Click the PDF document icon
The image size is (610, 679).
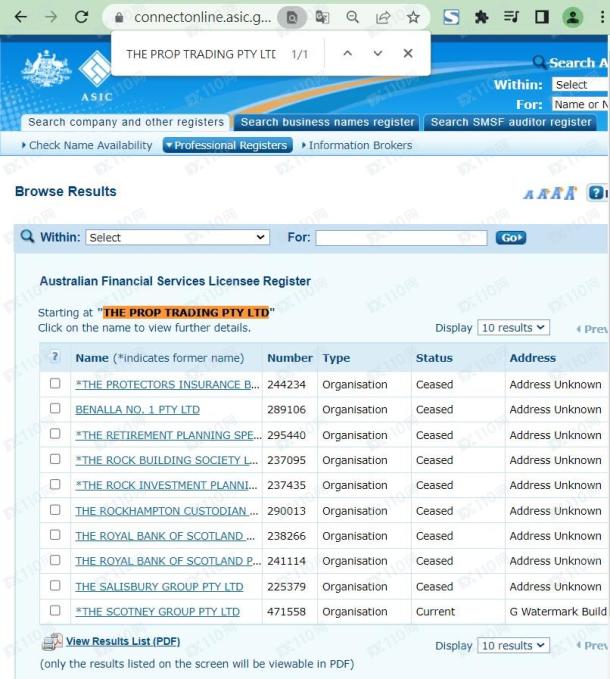[52, 642]
